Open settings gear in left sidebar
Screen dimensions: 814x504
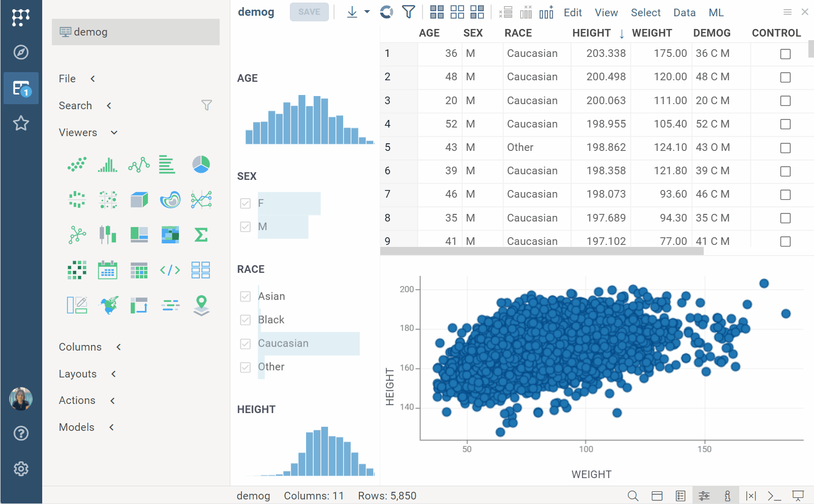(x=21, y=468)
